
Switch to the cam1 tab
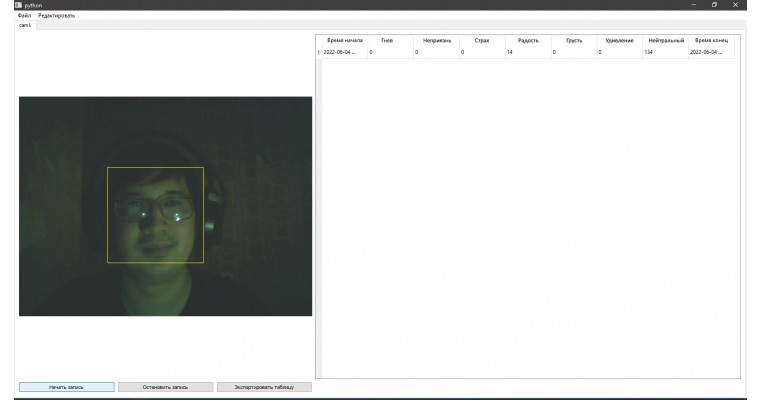point(25,25)
